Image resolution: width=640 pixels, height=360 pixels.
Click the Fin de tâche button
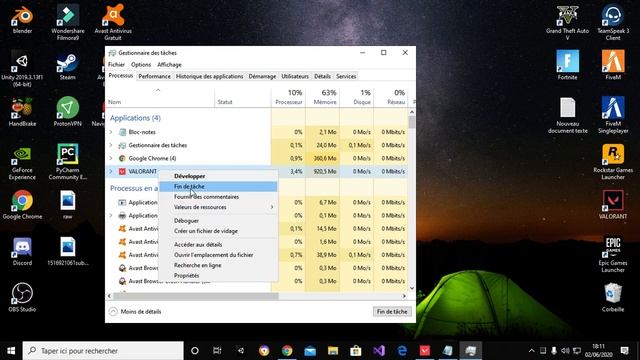(392, 311)
